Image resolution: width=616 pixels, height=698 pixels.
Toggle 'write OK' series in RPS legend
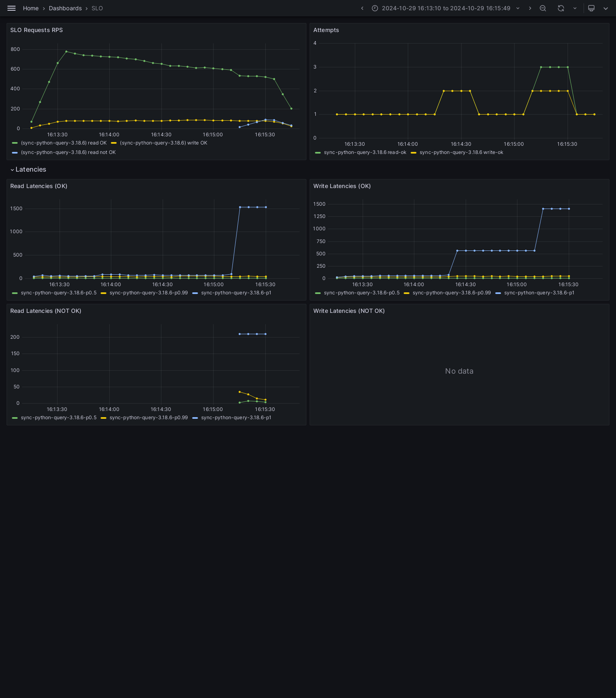pos(163,143)
